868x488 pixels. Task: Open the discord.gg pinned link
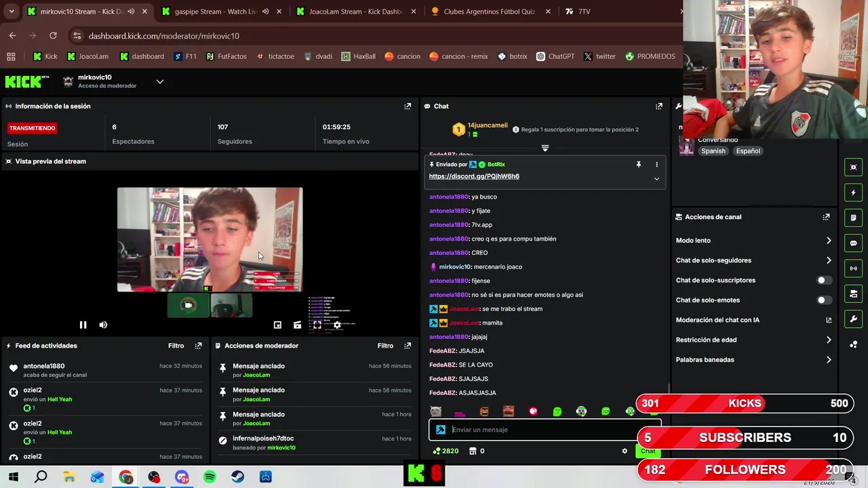pos(474,176)
